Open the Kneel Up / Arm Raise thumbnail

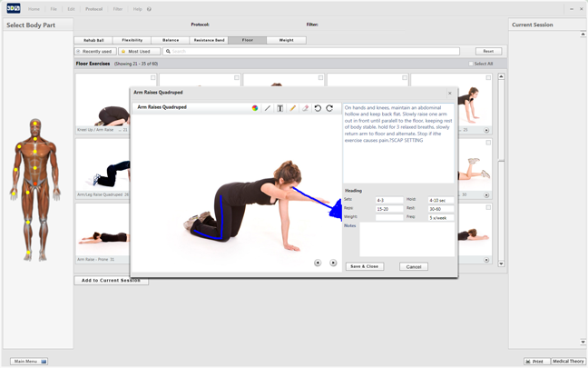[x=103, y=100]
